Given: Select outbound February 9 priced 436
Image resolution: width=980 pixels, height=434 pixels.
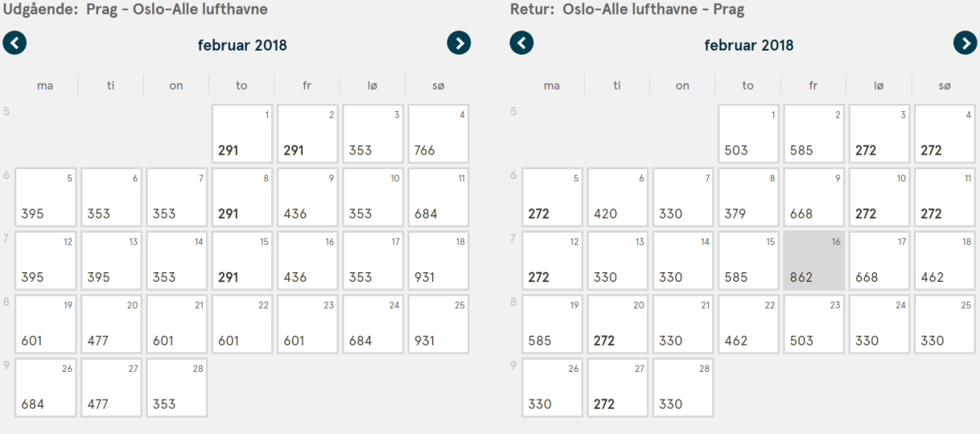Looking at the screenshot, I should coord(307,197).
